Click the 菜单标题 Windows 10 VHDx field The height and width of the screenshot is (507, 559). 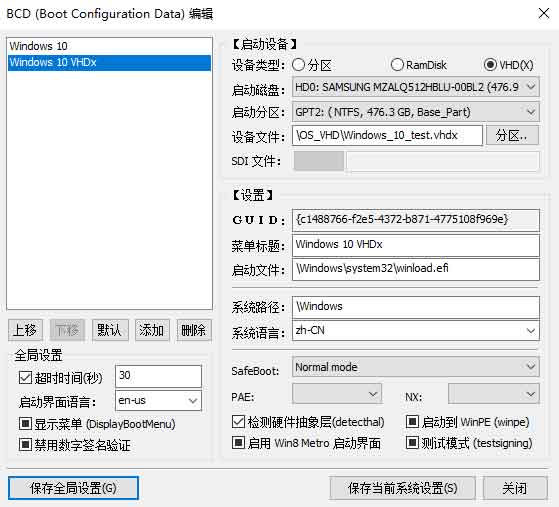coord(416,245)
